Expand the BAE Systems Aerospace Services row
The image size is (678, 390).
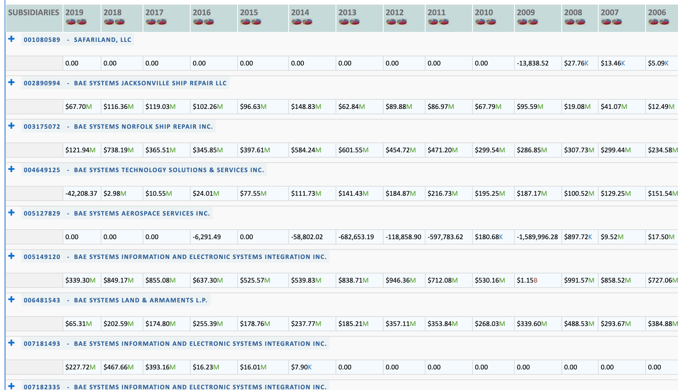point(11,213)
